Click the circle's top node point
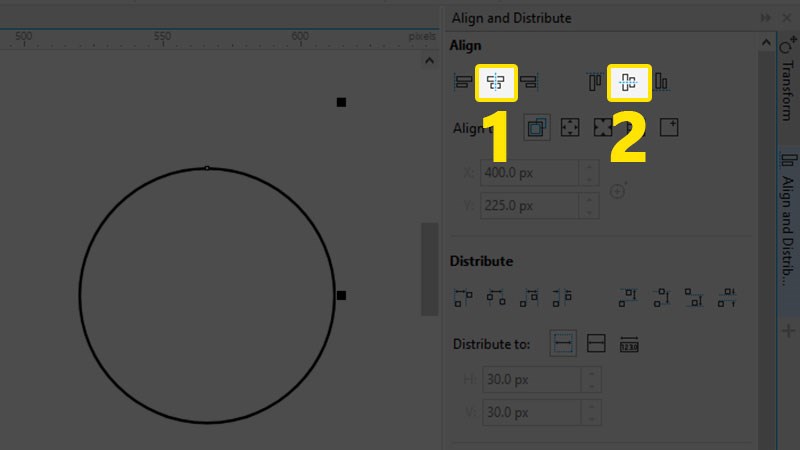This screenshot has height=450, width=800. (x=207, y=168)
